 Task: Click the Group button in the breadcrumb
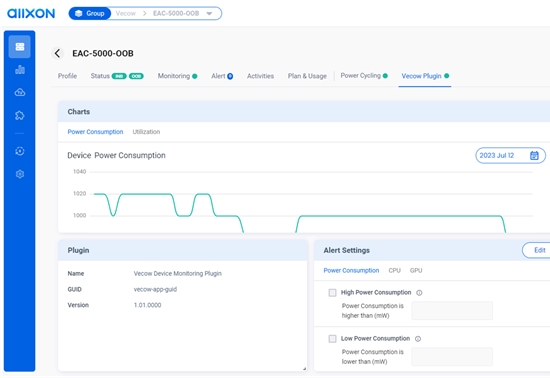[90, 13]
